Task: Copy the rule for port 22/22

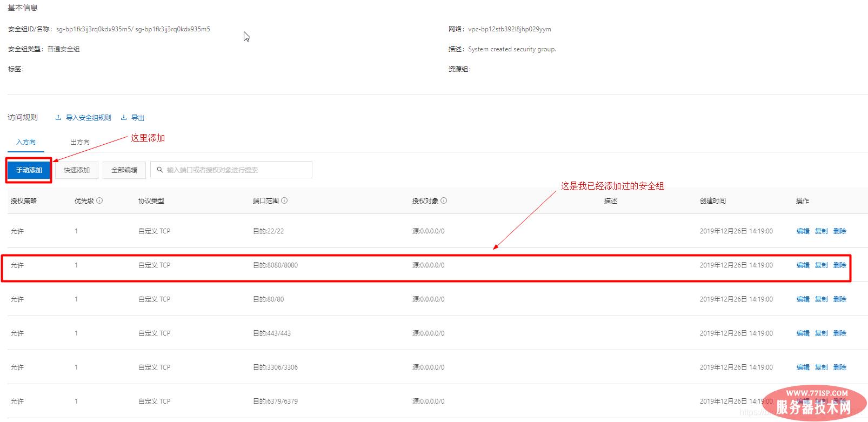Action: pyautogui.click(x=822, y=231)
